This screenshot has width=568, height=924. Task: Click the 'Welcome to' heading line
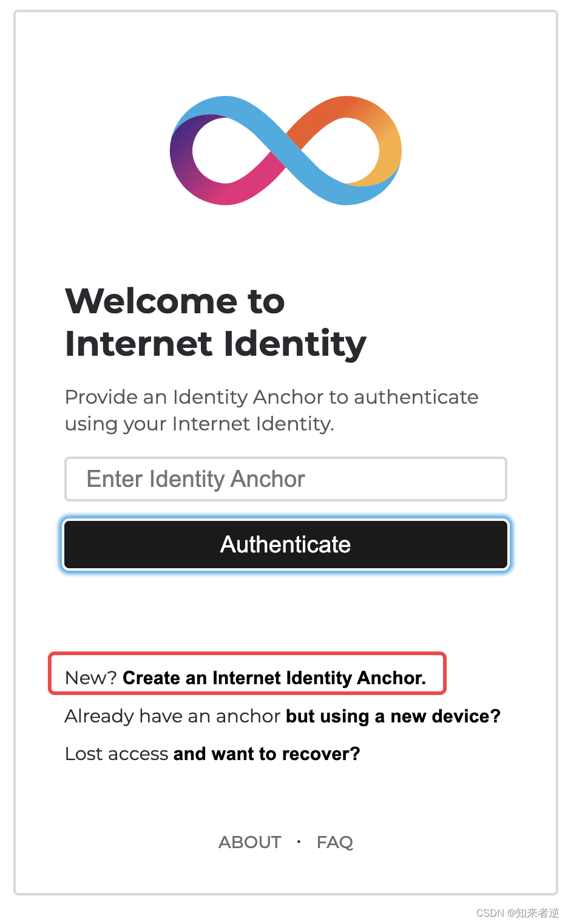[x=175, y=301]
